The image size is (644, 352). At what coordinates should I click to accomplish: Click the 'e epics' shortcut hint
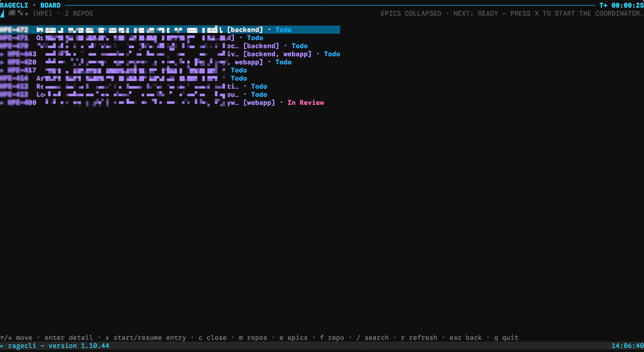293,338
